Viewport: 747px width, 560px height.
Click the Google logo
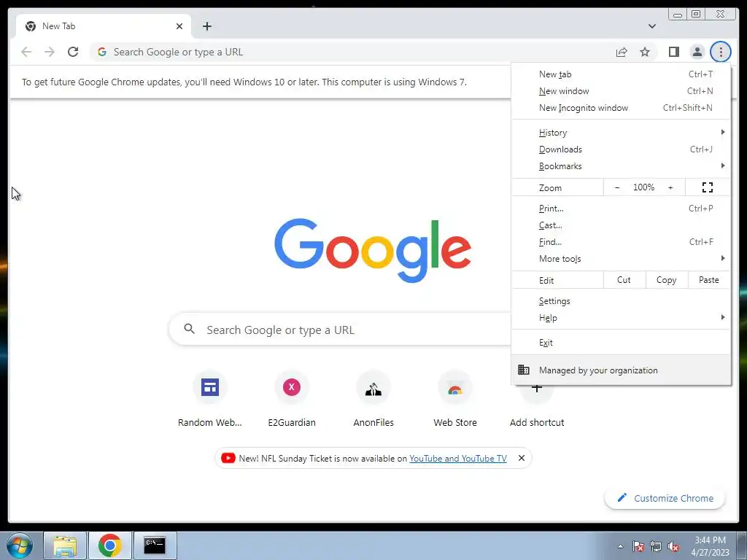pyautogui.click(x=373, y=250)
